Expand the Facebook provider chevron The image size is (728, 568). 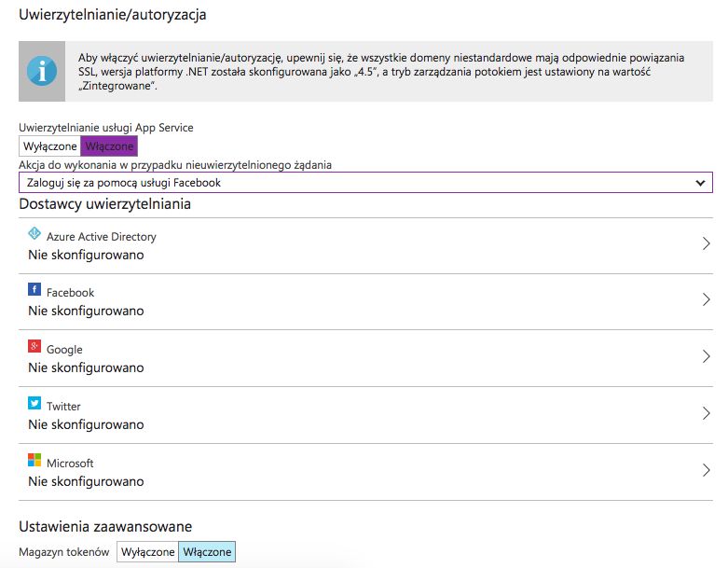[706, 299]
